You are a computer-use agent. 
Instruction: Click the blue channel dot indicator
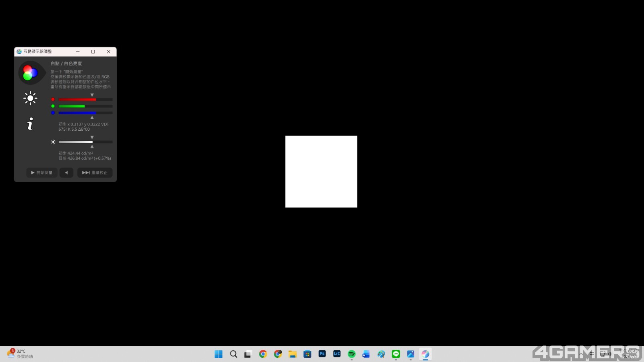click(x=53, y=113)
